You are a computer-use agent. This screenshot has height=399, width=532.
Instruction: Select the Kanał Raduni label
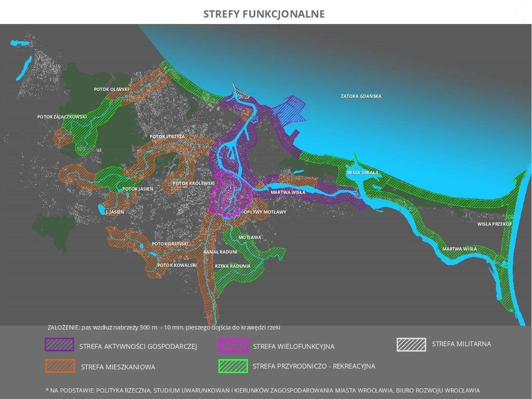221,252
